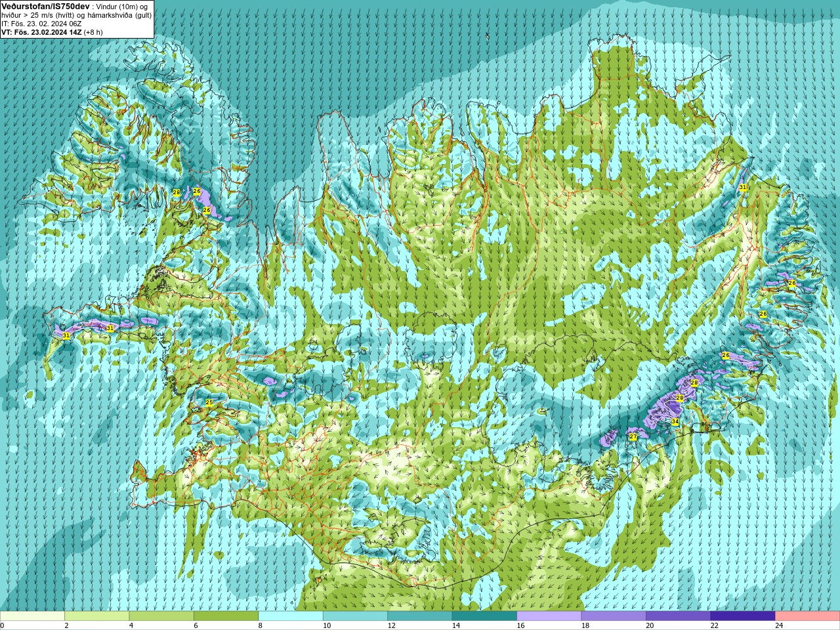Image resolution: width=840 pixels, height=630 pixels.
Task: Select the olive green 6–8 legend swatch
Action: (226, 616)
